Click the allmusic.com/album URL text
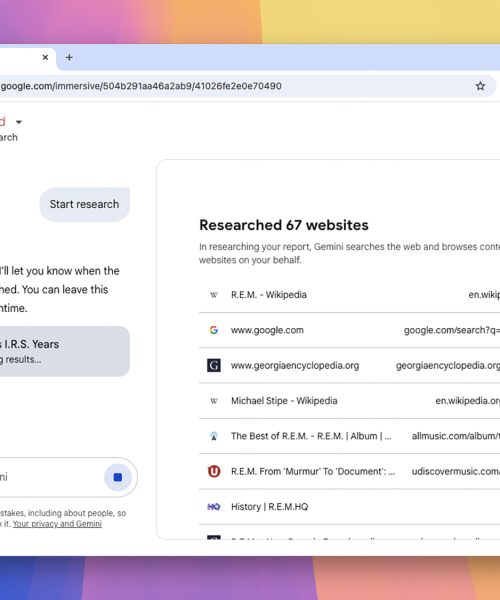This screenshot has width=500, height=600. (456, 436)
